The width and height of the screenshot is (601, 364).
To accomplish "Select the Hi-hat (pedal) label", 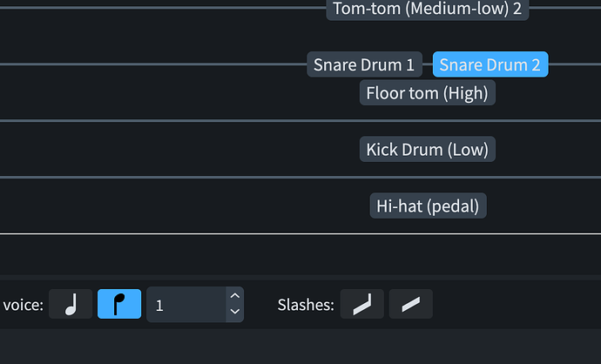I will pyautogui.click(x=429, y=206).
